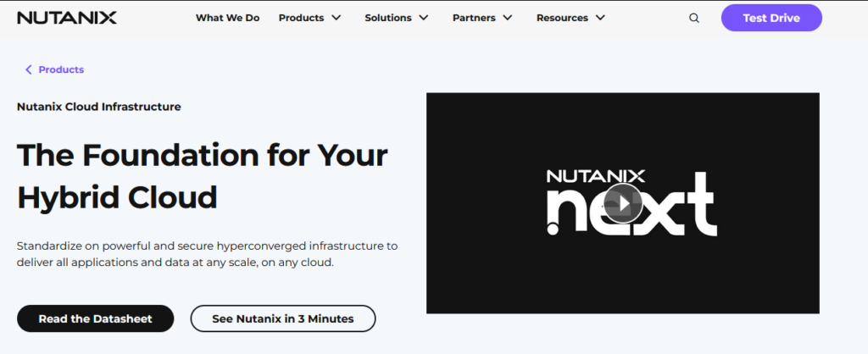
Task: Expand the Partners menu chevron
Action: tap(508, 18)
